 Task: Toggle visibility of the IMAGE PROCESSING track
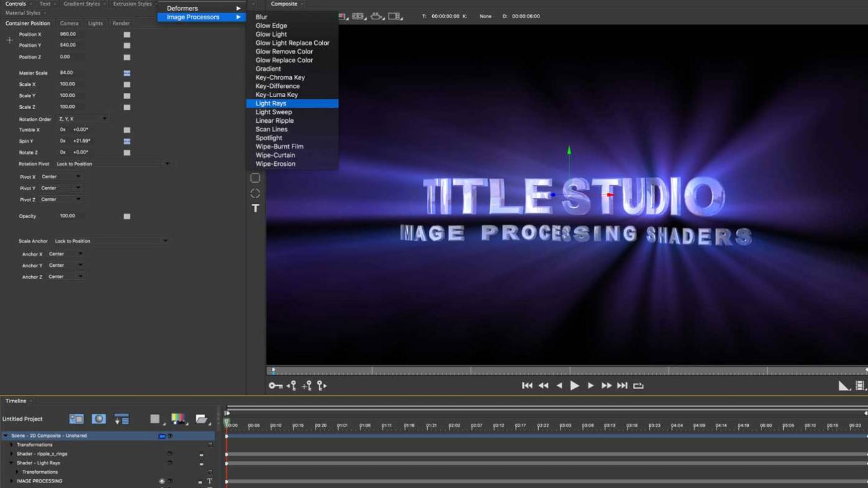(161, 481)
